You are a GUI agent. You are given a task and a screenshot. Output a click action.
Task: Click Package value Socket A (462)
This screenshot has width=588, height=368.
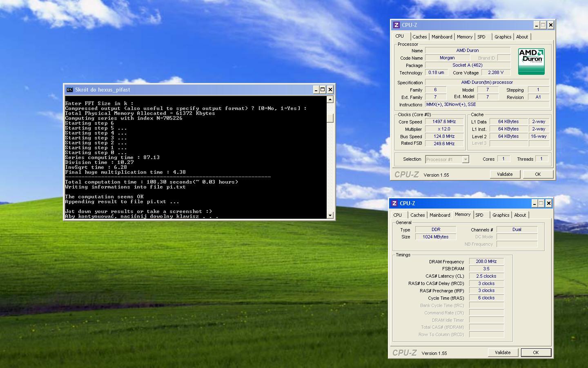[468, 65]
